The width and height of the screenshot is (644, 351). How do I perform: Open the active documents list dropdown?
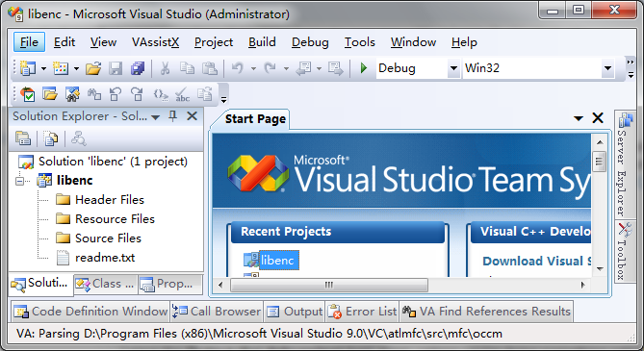point(579,118)
